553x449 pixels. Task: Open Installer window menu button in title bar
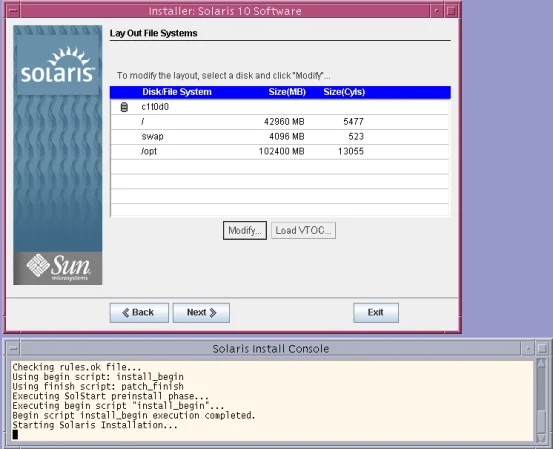click(x=13, y=11)
